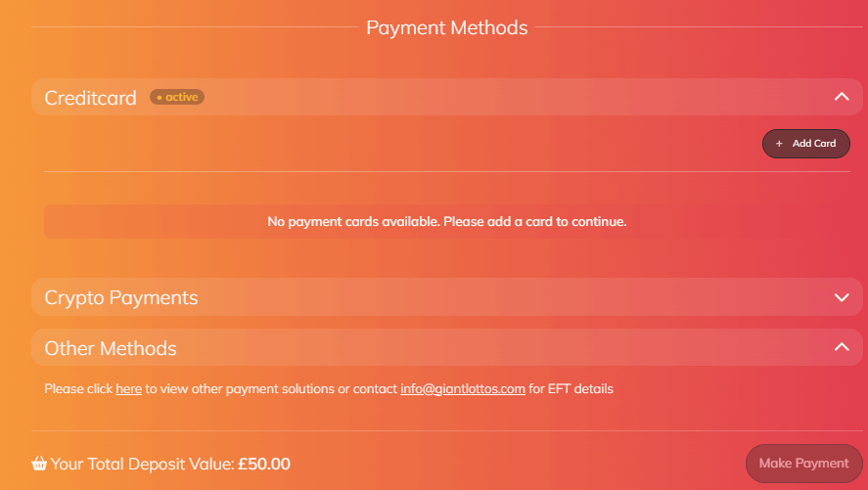868x490 pixels.
Task: Click the dot in the active badge
Action: (159, 98)
